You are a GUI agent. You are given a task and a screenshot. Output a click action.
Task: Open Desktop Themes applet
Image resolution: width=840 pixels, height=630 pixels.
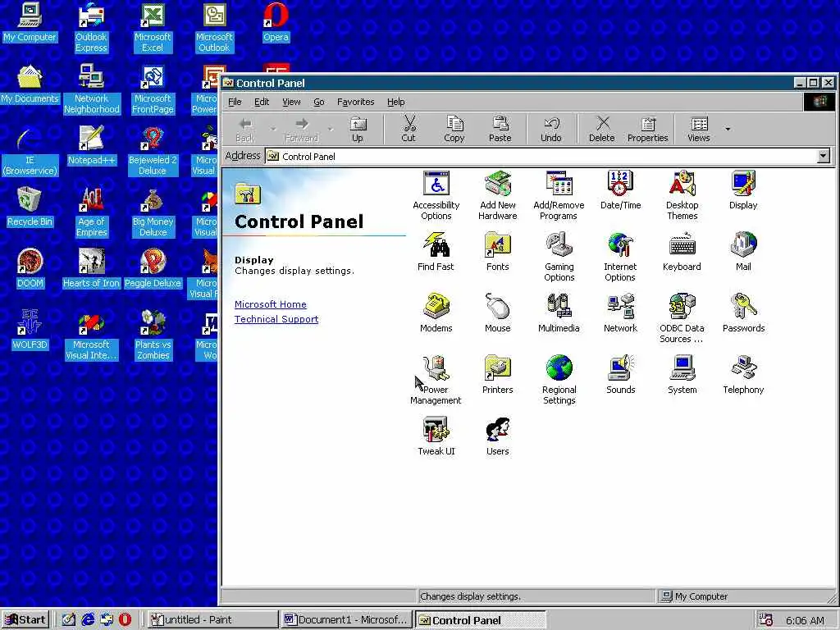(682, 195)
